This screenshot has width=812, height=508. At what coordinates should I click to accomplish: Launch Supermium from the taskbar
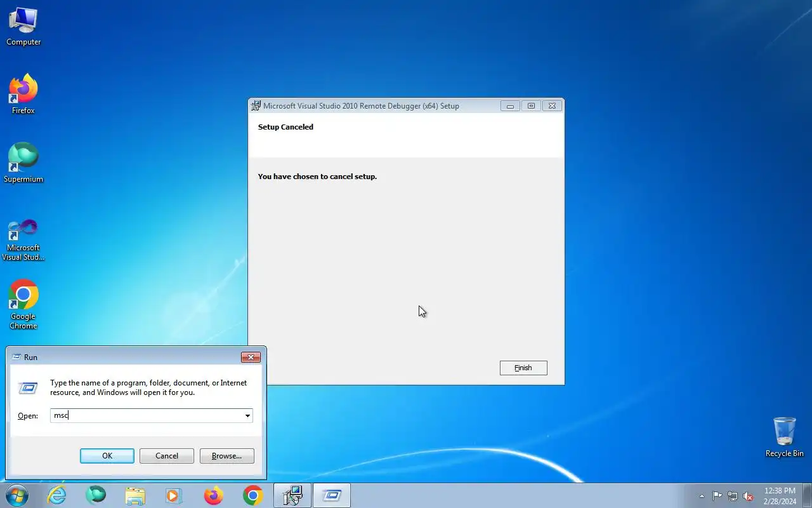(96, 495)
